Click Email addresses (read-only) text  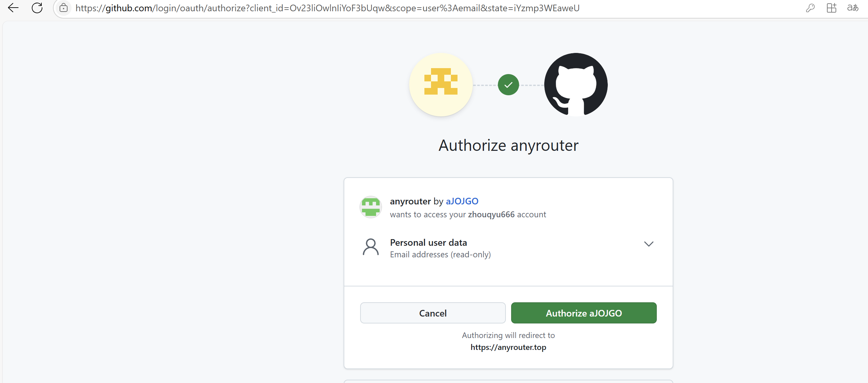pyautogui.click(x=440, y=254)
